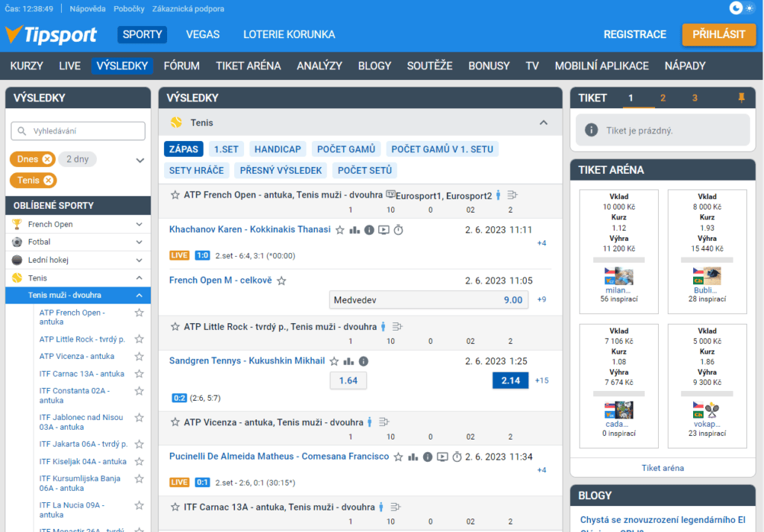Click the Vyhledávání search field
Viewport: 764px width, 532px height.
tap(78, 131)
